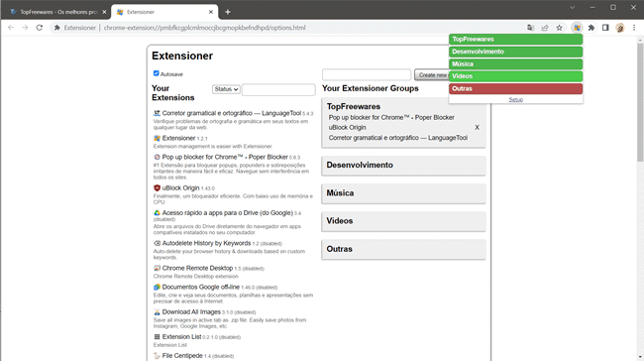Reload the page
Image resolution: width=644 pixels, height=361 pixels.
[x=40, y=28]
